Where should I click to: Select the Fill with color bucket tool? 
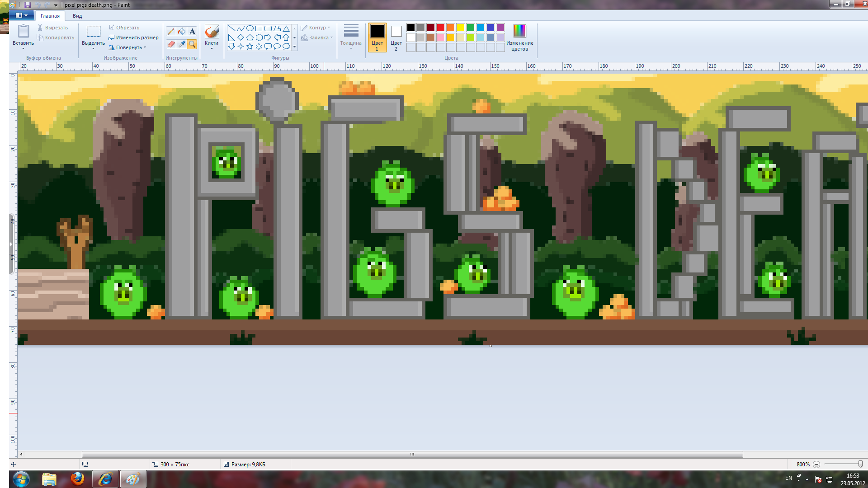pyautogui.click(x=181, y=31)
